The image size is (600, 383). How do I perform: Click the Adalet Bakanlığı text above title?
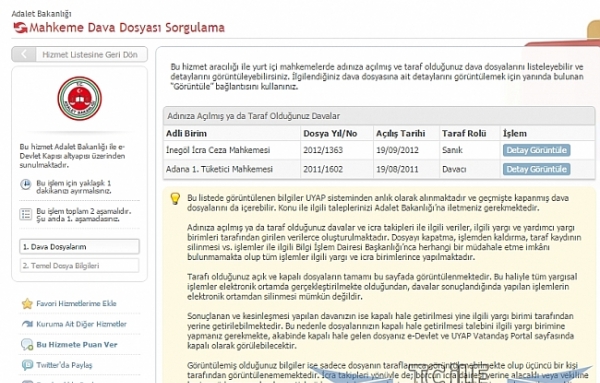(41, 14)
